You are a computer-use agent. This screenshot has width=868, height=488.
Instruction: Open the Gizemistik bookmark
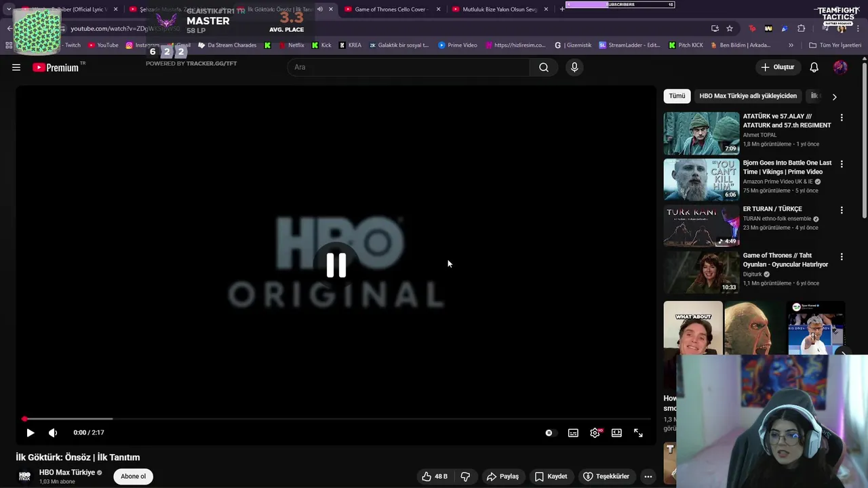[x=573, y=45]
